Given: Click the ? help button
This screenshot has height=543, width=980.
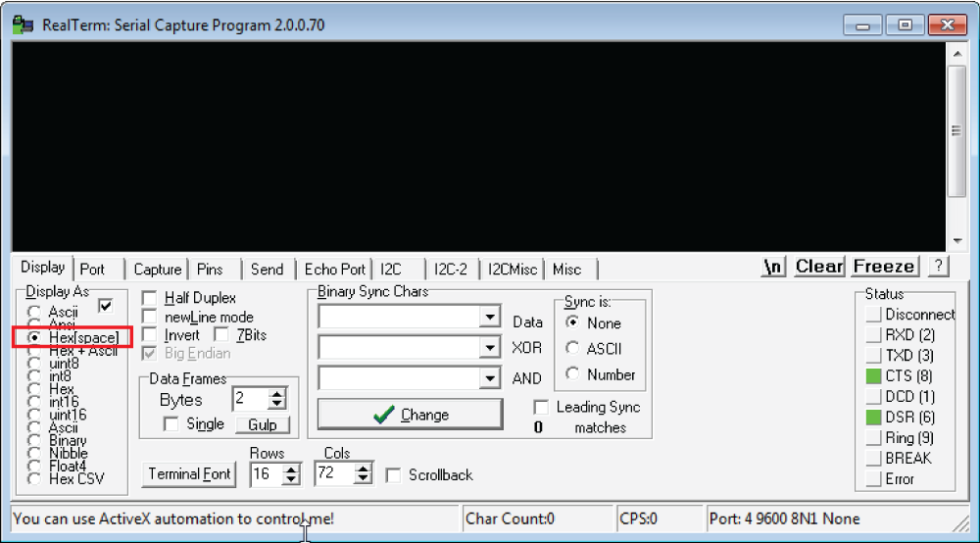Looking at the screenshot, I should [938, 267].
